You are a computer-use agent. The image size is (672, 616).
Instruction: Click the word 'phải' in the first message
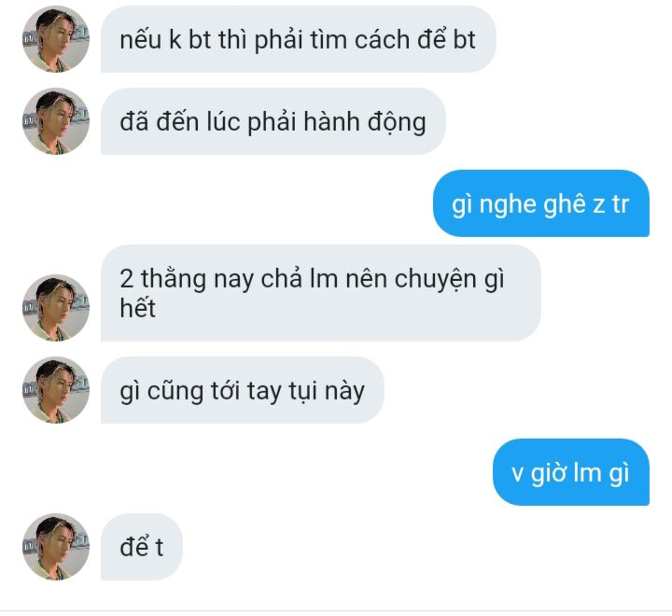[278, 40]
